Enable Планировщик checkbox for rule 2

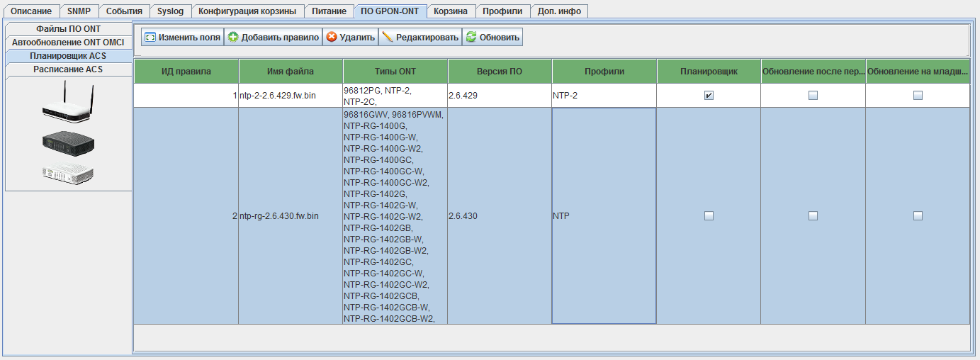(709, 216)
